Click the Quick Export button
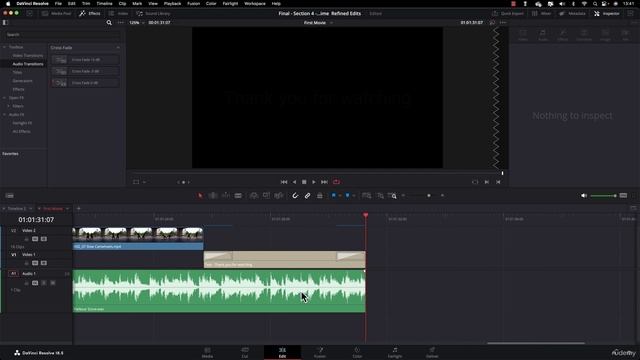Image resolution: width=640 pixels, height=360 pixels. coord(508,13)
